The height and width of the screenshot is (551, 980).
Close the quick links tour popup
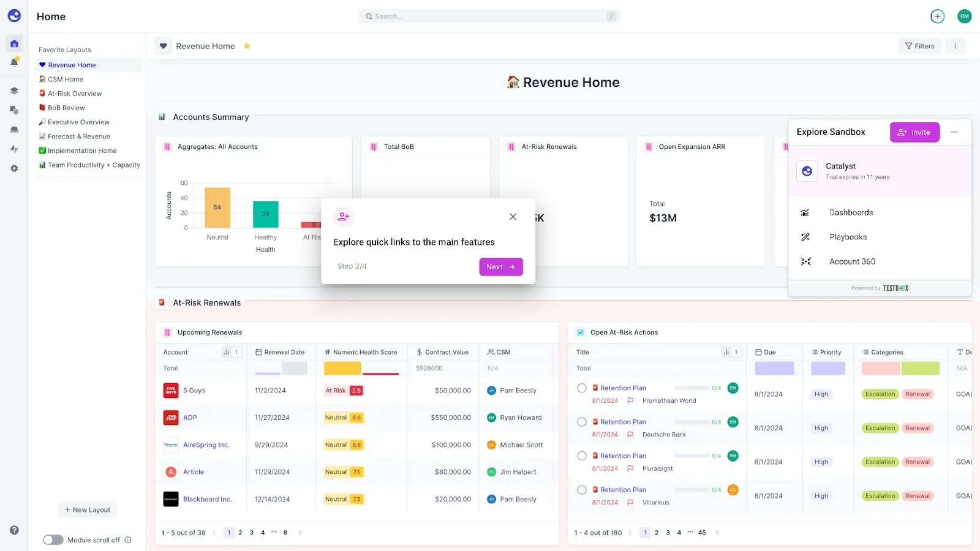coord(513,217)
